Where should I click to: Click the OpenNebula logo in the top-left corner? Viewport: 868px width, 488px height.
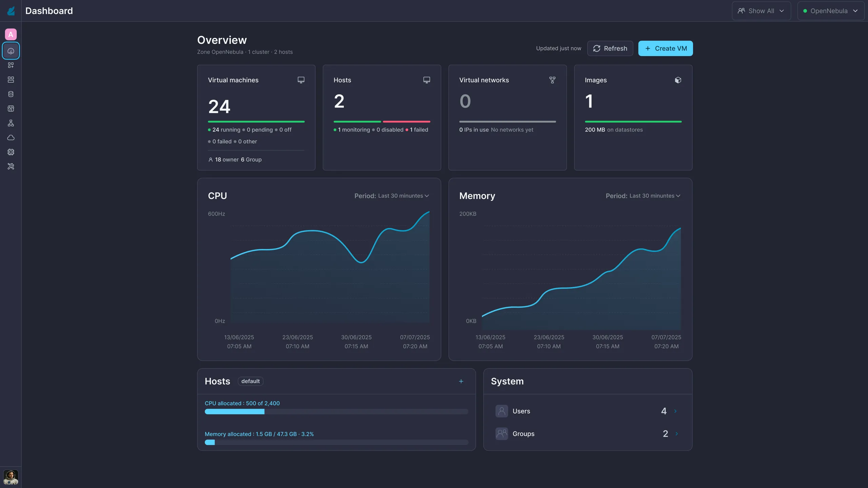click(11, 11)
